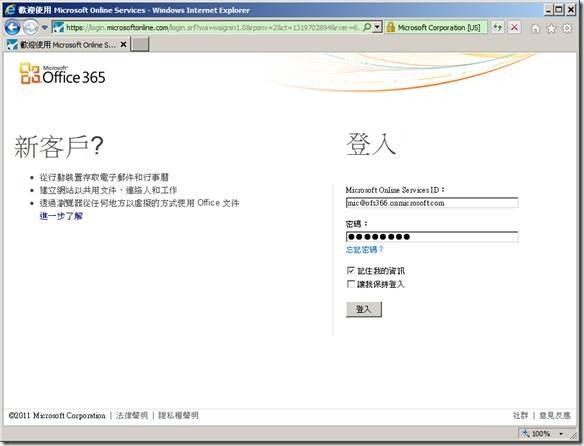The height and width of the screenshot is (446, 584).
Task: Check the 讓我保持登入 checkbox
Action: click(x=350, y=284)
